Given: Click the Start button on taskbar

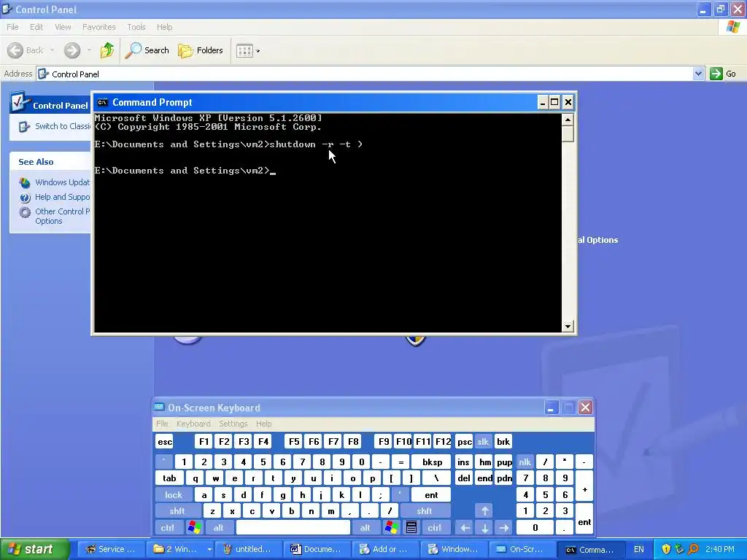Looking at the screenshot, I should (35, 549).
